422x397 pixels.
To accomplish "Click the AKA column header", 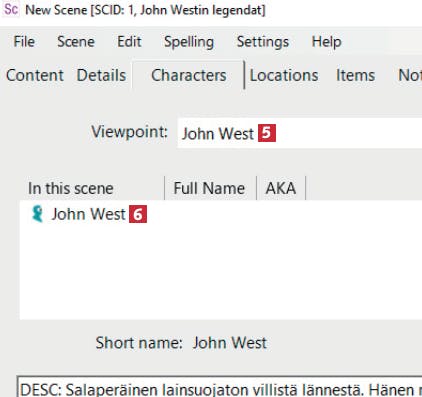I will [281, 188].
